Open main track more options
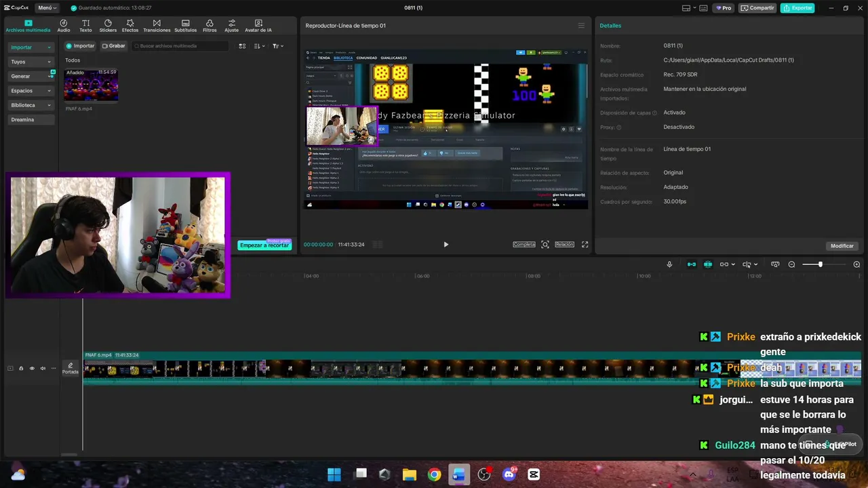The image size is (868, 488). (x=54, y=369)
